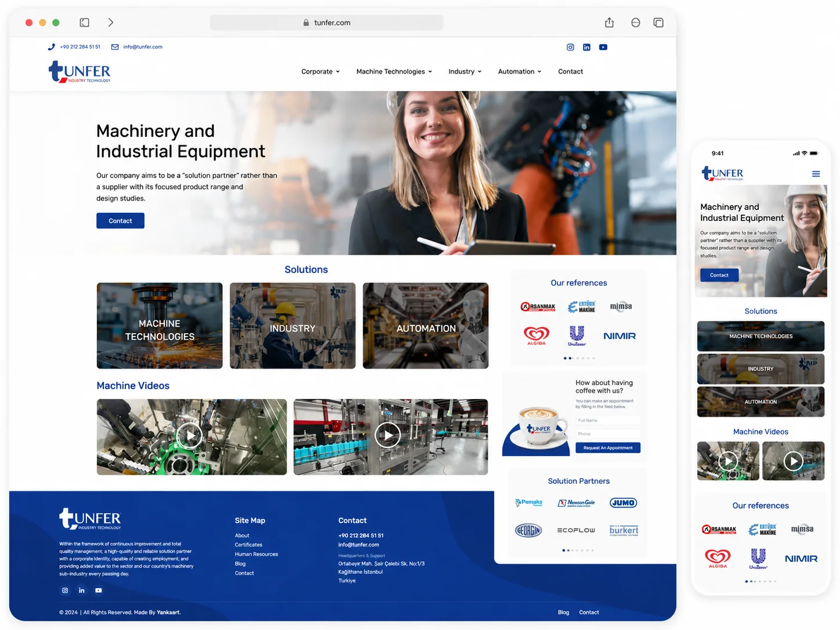Tap the Algida logo in mobile references

pos(718,558)
